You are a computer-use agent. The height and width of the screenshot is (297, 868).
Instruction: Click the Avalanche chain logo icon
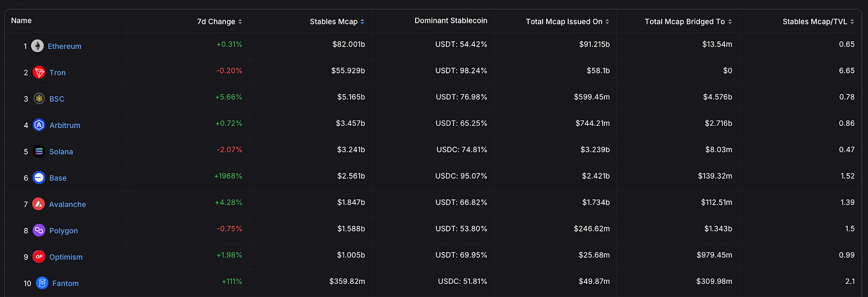[x=39, y=204]
